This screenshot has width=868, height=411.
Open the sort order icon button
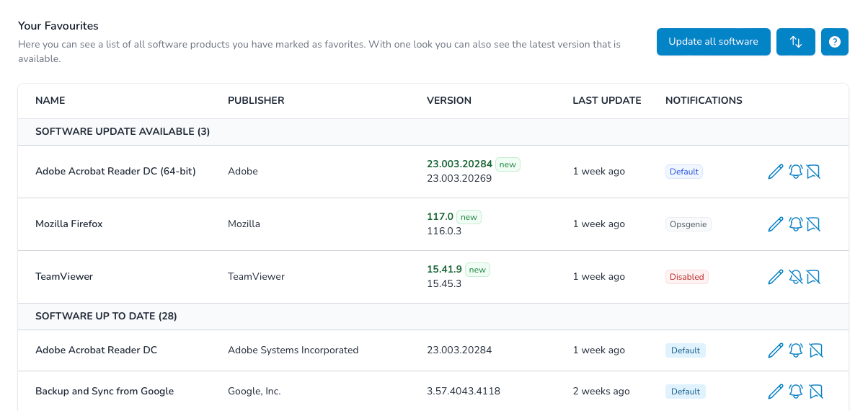pyautogui.click(x=796, y=42)
